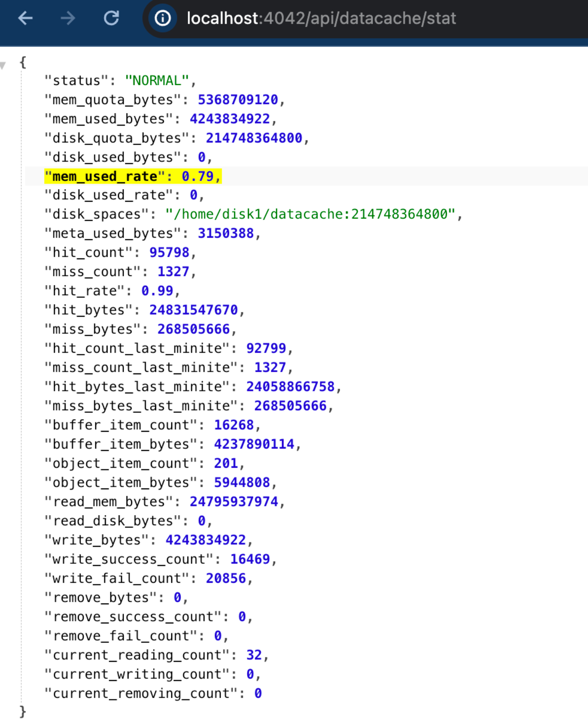588x724 pixels.
Task: Click the hit_rate value 0.99
Action: (157, 291)
